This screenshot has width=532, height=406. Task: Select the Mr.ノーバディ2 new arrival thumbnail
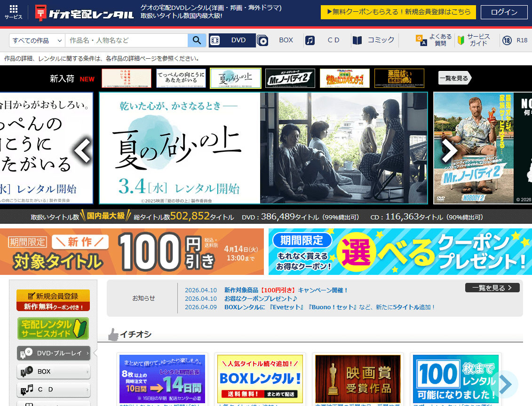[x=290, y=78]
